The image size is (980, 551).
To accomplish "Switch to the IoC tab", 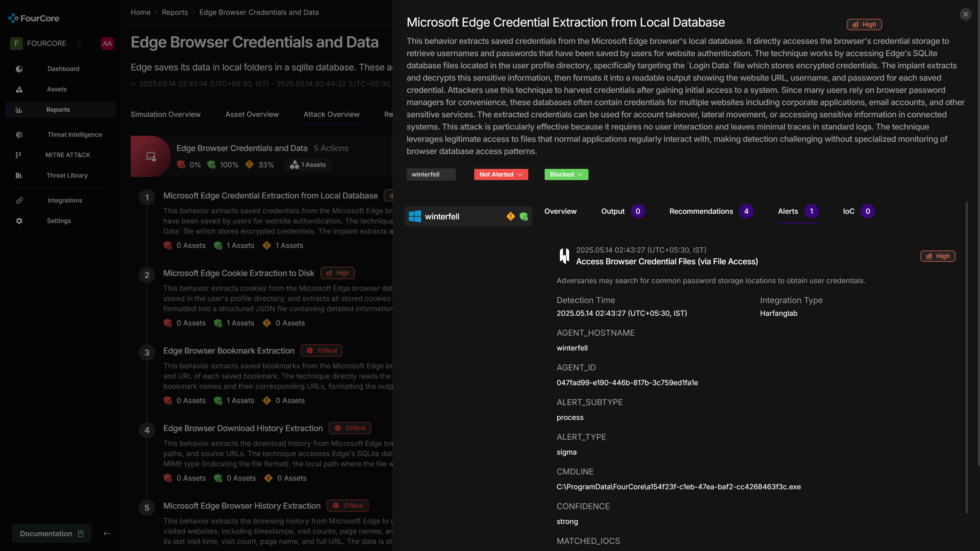I will pos(859,211).
